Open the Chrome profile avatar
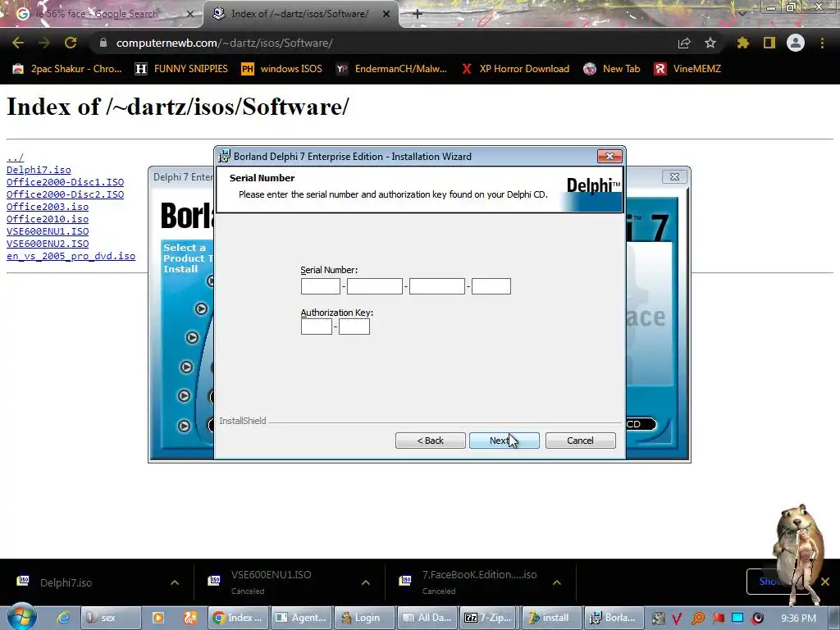The width and height of the screenshot is (840, 630). pos(796,43)
